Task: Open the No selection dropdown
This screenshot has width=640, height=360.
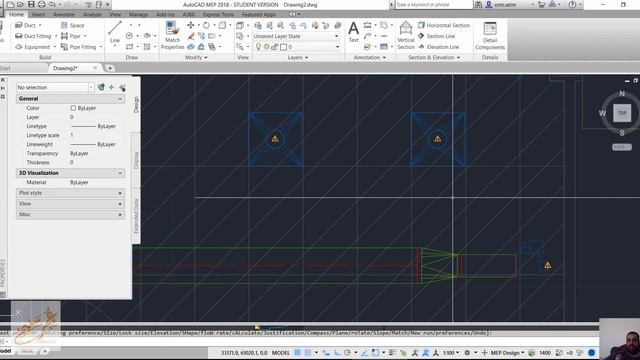Action: (x=55, y=87)
